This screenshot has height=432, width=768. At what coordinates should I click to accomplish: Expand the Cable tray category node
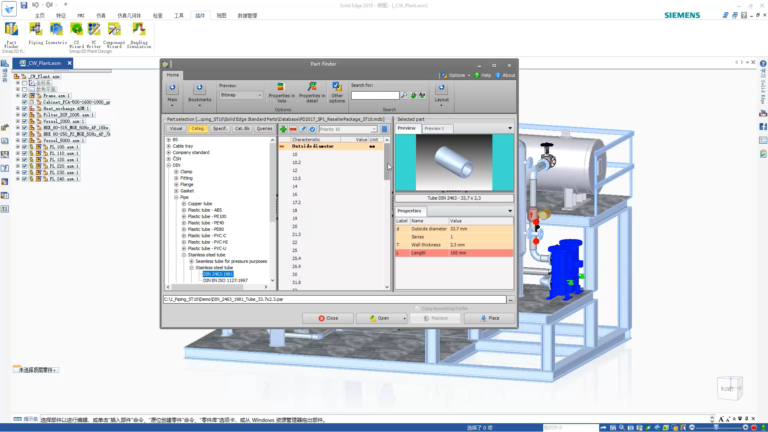(168, 146)
